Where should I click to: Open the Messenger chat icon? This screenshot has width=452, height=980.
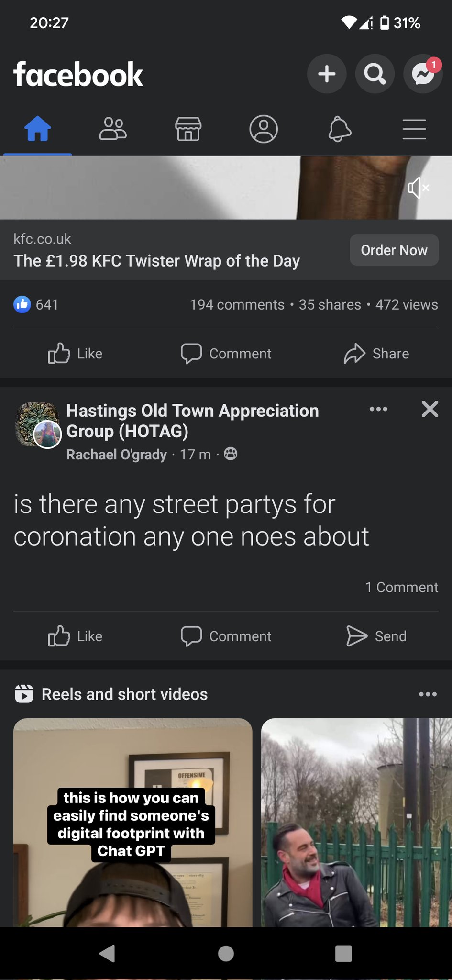click(x=423, y=74)
